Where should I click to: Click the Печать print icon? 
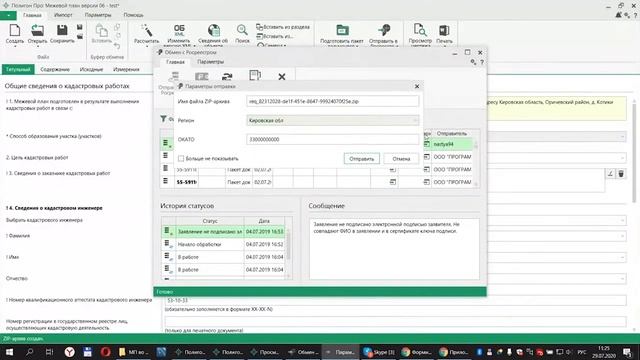[444, 31]
